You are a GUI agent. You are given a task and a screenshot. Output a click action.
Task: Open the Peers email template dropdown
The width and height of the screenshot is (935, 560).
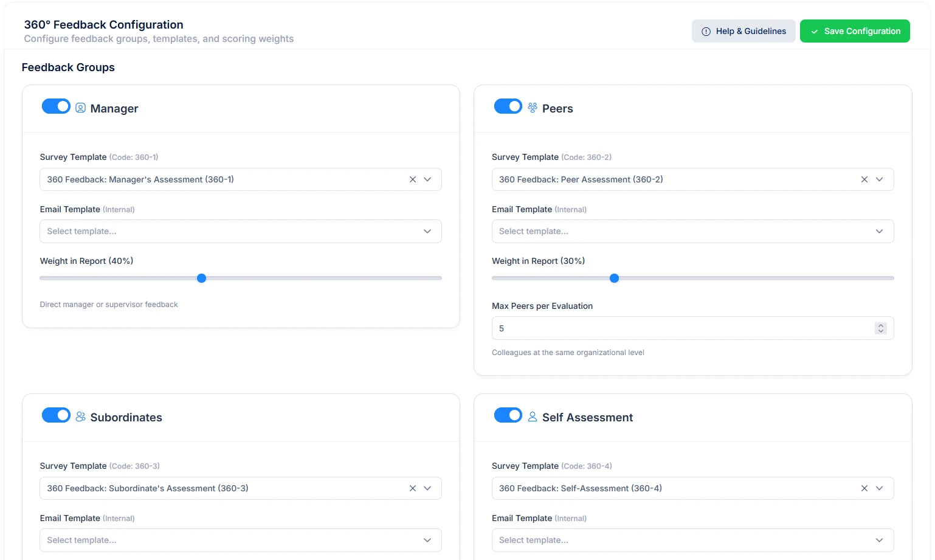coord(693,231)
